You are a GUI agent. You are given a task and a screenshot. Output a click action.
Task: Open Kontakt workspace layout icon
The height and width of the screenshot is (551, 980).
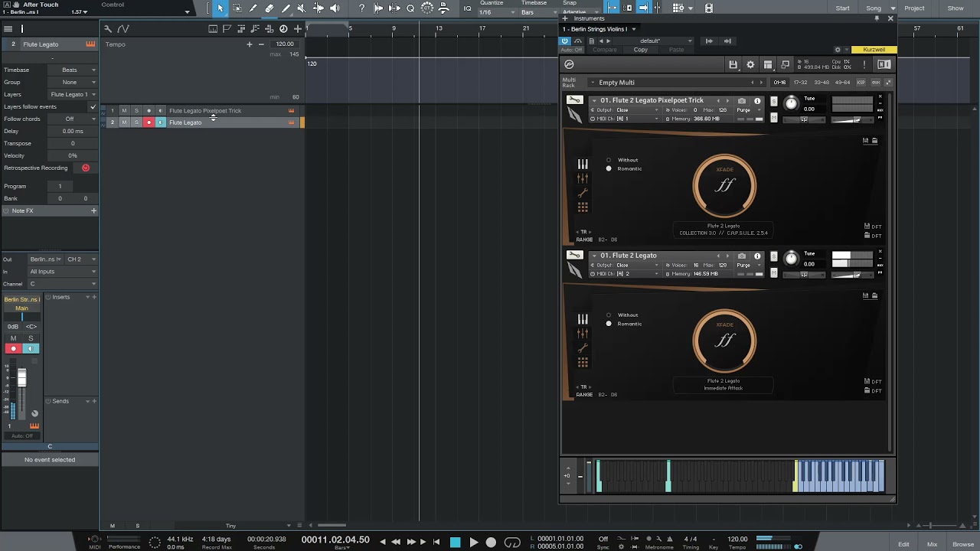click(768, 65)
